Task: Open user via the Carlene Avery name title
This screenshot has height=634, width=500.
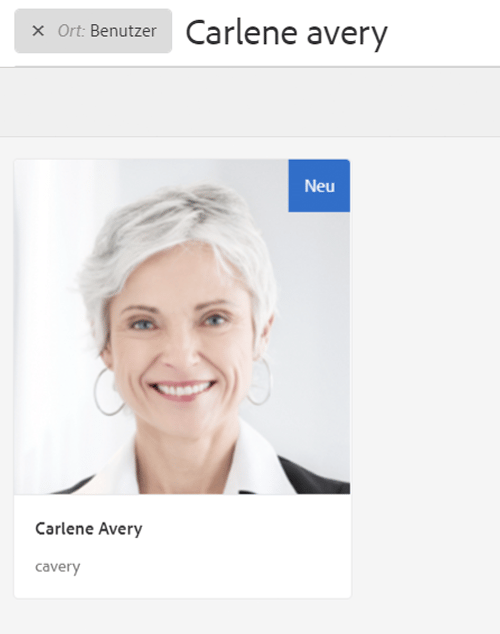Action: [x=89, y=528]
